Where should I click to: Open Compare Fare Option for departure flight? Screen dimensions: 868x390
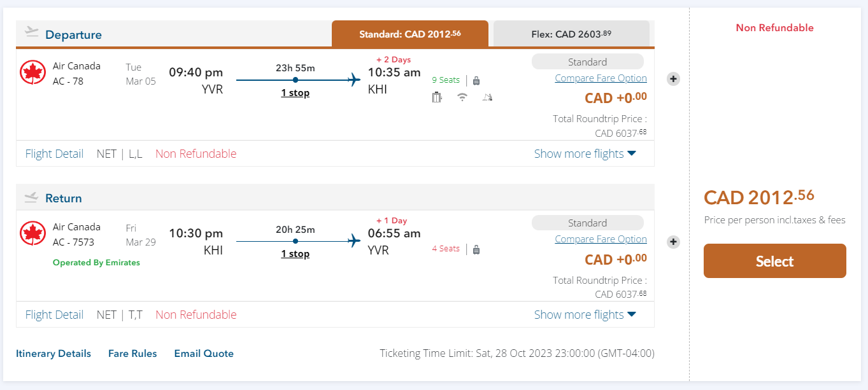tap(601, 78)
